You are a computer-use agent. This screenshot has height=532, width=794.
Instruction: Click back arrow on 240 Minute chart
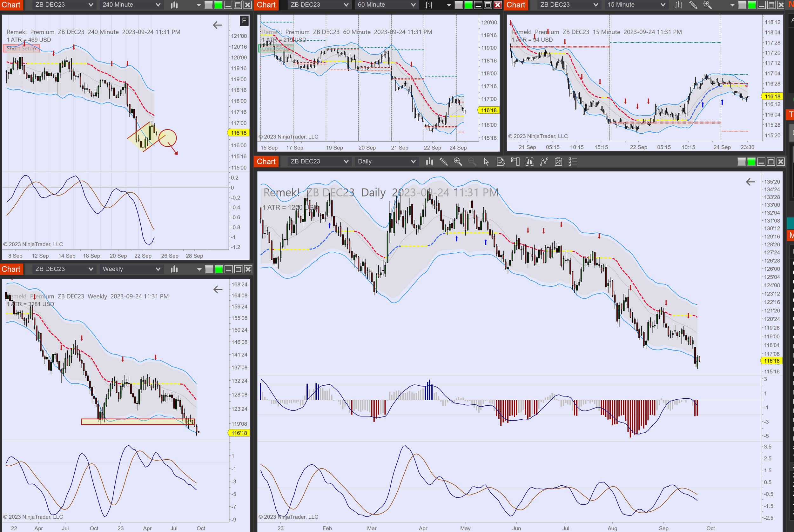[x=217, y=25]
